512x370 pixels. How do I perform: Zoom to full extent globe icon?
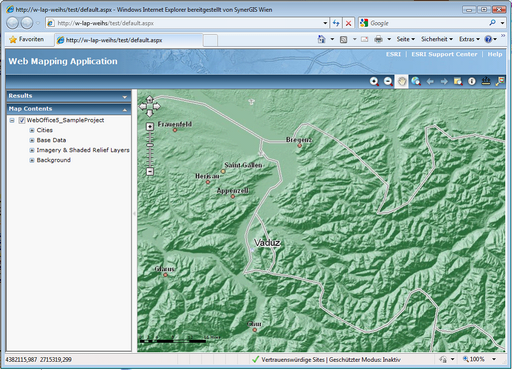(x=416, y=81)
